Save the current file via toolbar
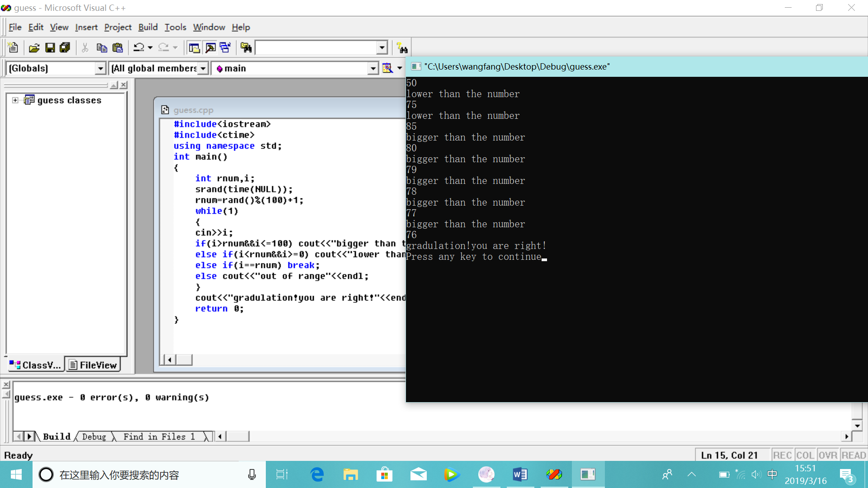Viewport: 868px width, 488px height. pos(50,47)
